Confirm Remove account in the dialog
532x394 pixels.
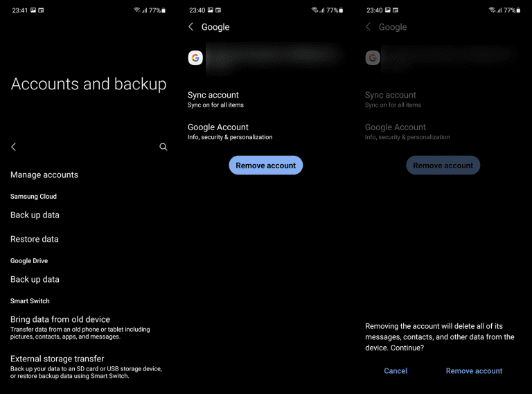[474, 371]
